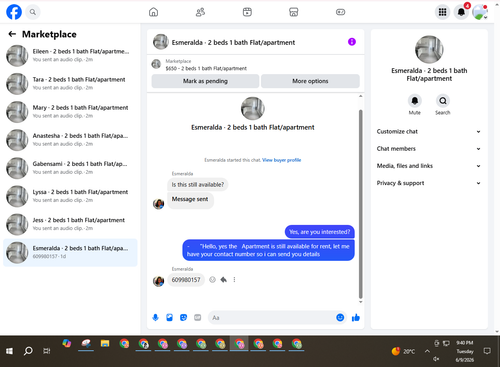Viewport: 500px width, 367px height.
Task: Expand Privacy & support section
Action: (x=429, y=183)
